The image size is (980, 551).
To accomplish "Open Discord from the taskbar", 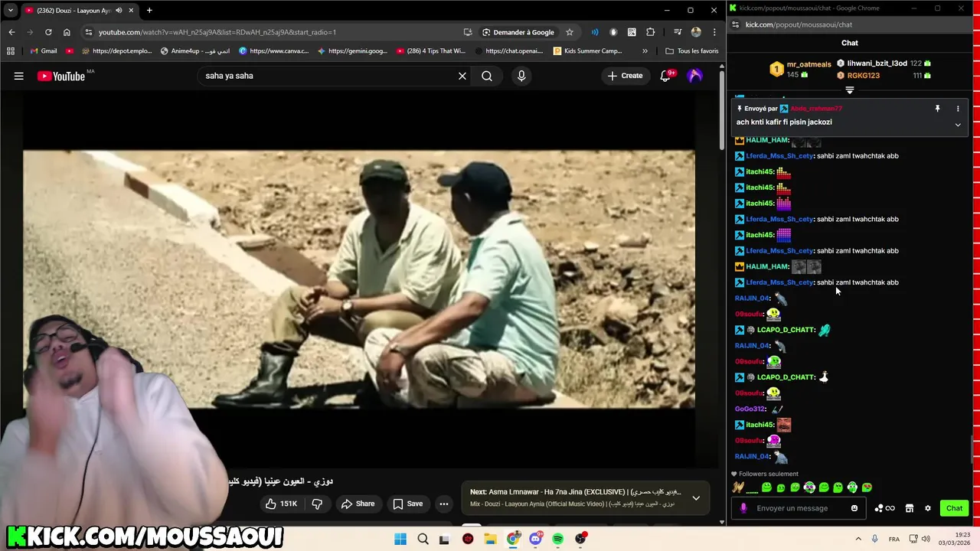I will tap(535, 539).
